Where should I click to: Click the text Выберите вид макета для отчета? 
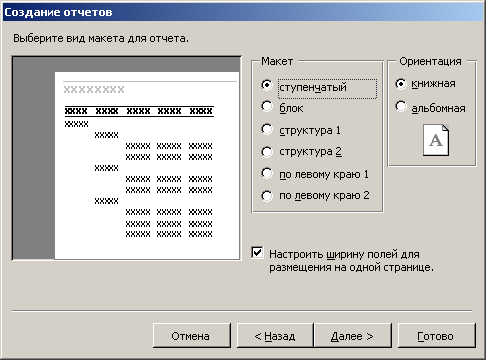101,38
